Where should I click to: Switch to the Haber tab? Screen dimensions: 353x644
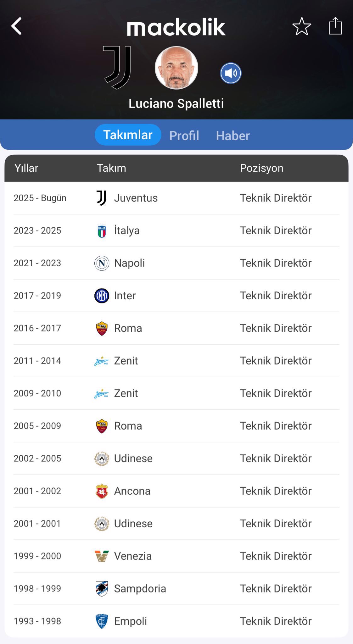tap(233, 136)
